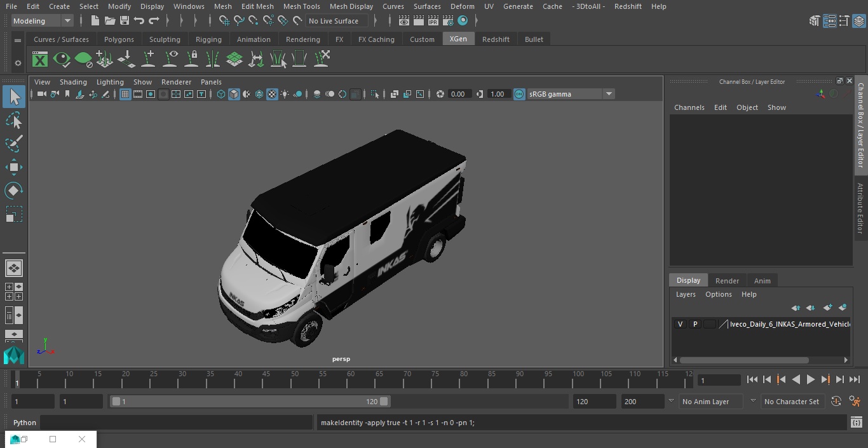Click the gamma value 1.00 field
This screenshot has width=868, height=448.
pyautogui.click(x=498, y=94)
